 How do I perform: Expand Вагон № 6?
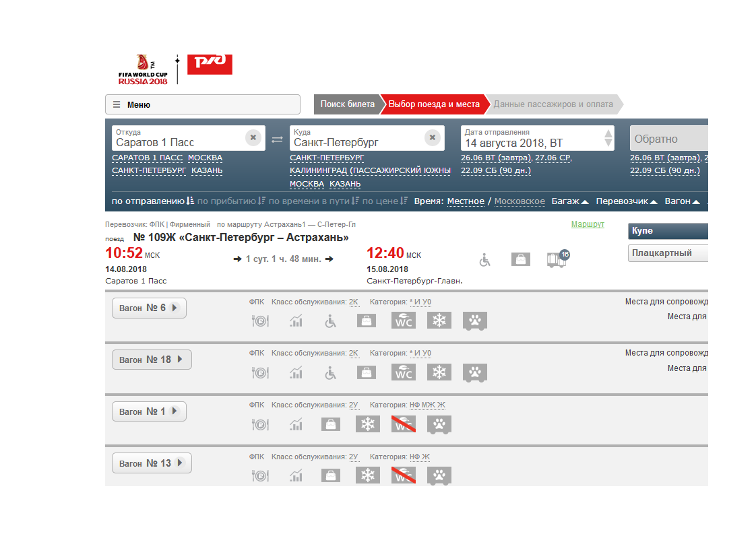point(149,308)
